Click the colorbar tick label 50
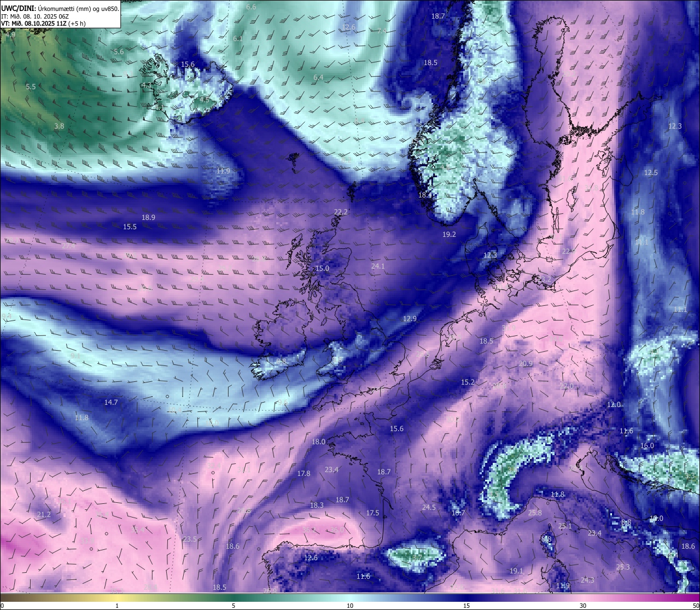 coord(696,606)
